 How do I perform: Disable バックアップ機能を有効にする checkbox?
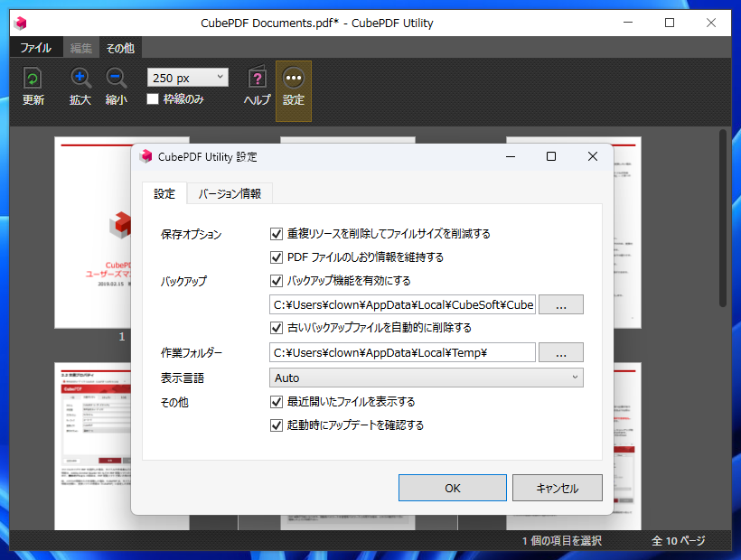click(x=277, y=281)
